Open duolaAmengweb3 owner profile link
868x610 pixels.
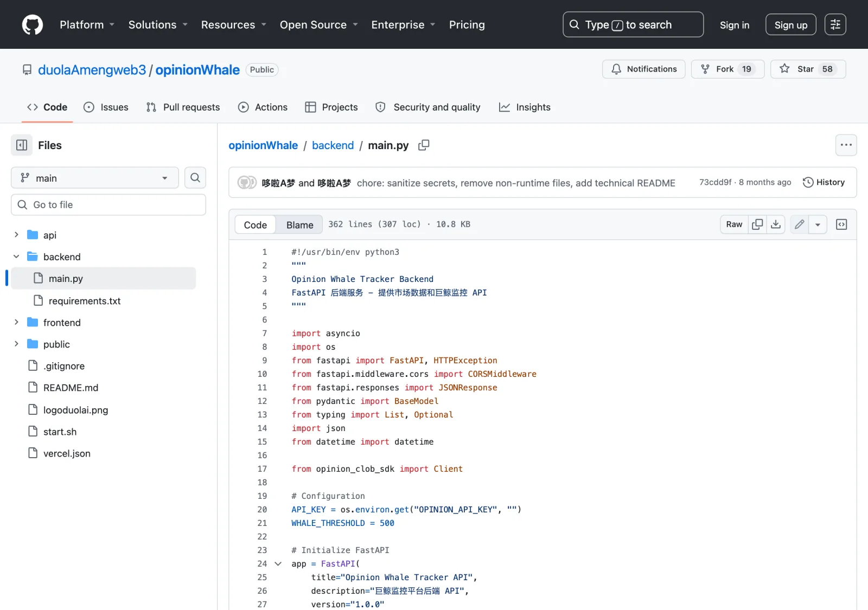point(92,70)
